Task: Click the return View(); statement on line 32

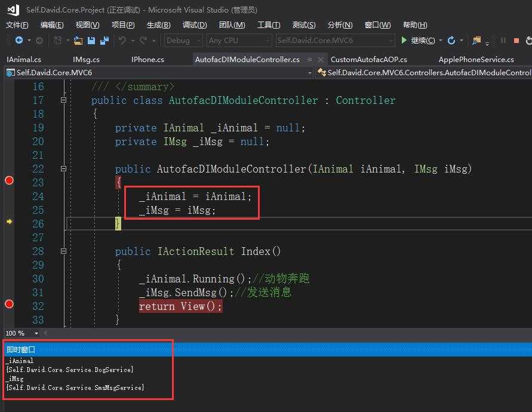Action: [180, 306]
